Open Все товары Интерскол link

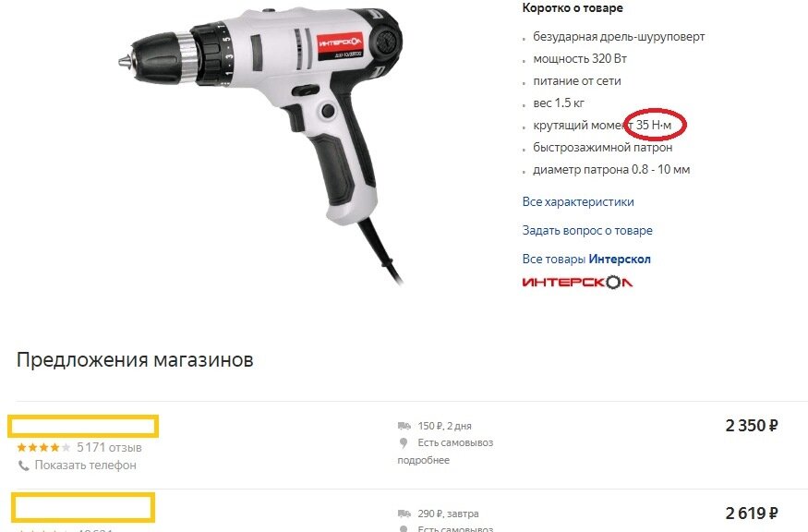(585, 259)
